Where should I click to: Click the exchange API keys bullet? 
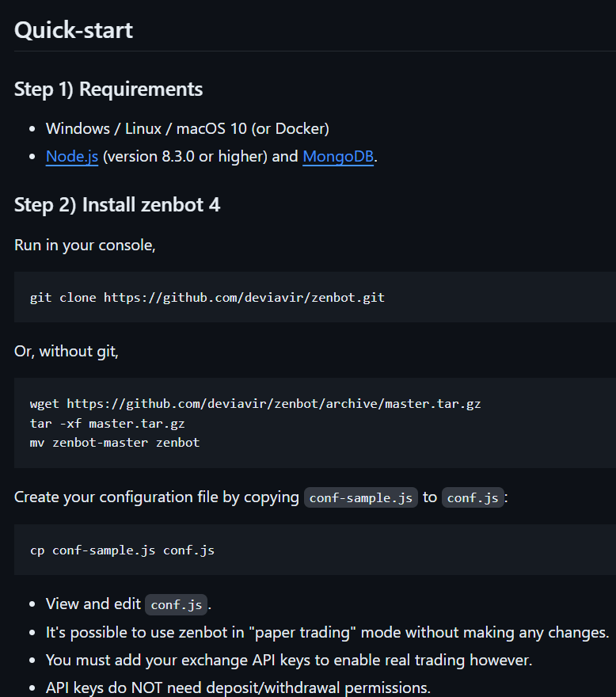point(289,661)
